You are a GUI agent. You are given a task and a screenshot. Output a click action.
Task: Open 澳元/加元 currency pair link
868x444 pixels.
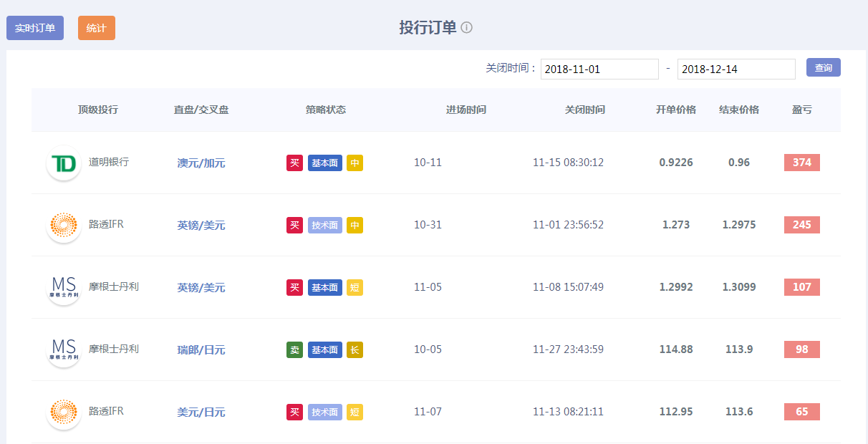click(x=201, y=163)
